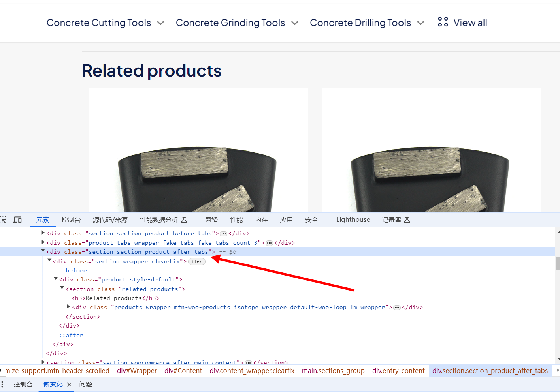Select the 控制台 drawer tab
560x392 pixels.
[23, 384]
